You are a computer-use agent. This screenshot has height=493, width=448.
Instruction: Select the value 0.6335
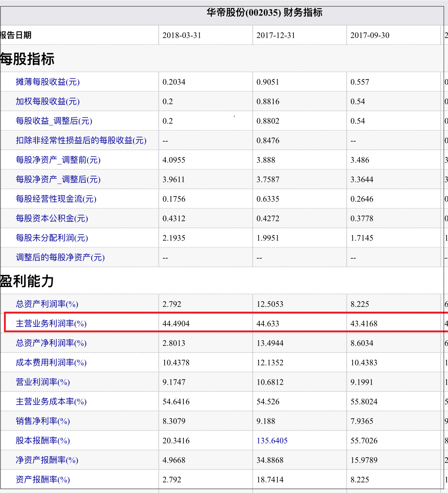(268, 199)
